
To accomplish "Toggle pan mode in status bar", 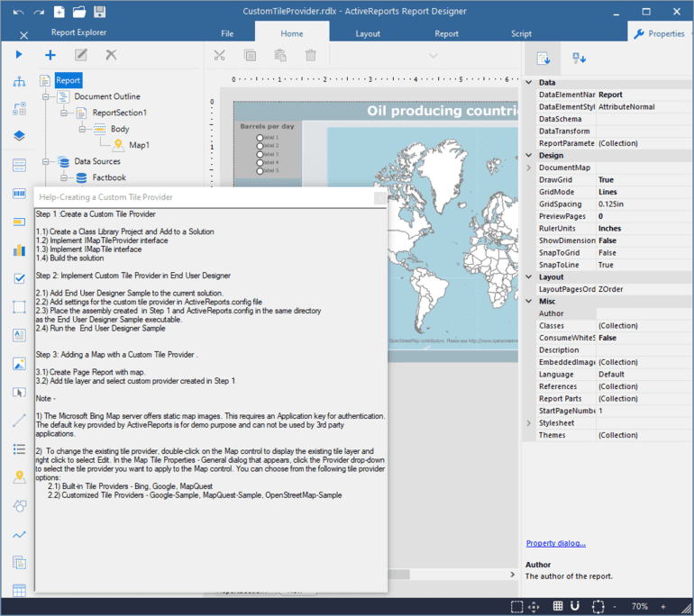I will coord(534,606).
